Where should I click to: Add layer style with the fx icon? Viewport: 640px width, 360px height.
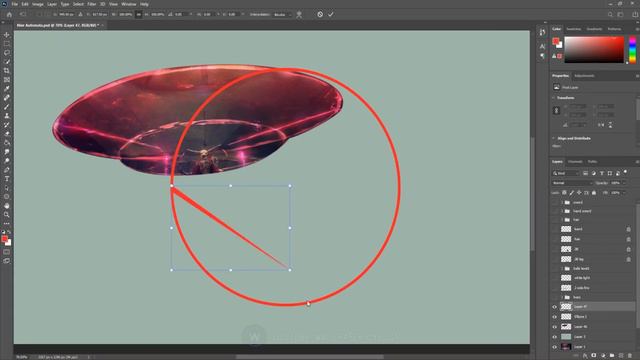pos(585,356)
